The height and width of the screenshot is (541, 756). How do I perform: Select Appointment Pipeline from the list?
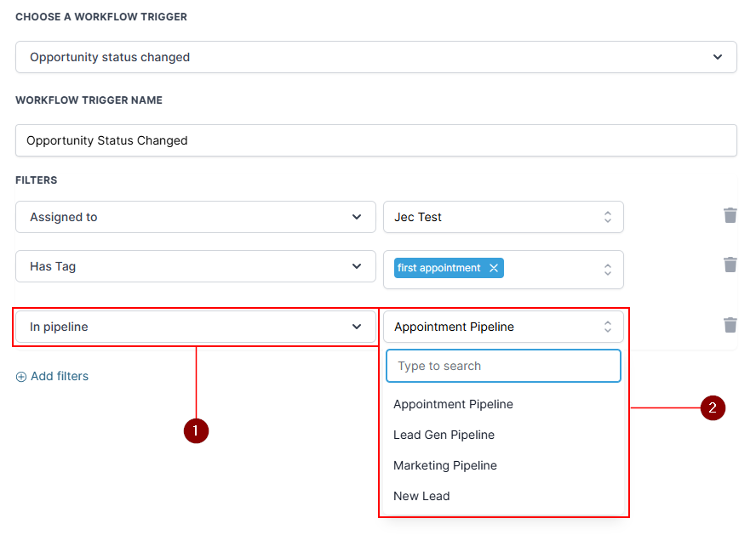(453, 404)
